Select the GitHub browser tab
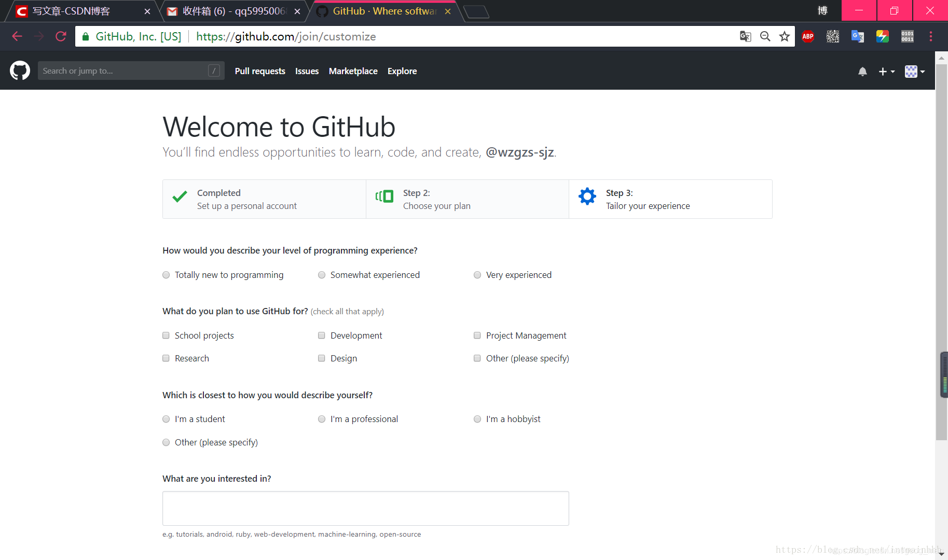 tap(384, 11)
